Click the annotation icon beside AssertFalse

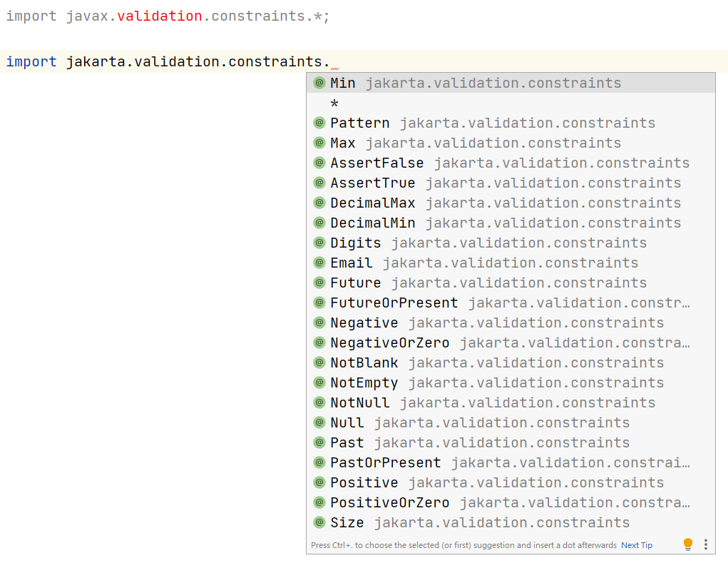tap(319, 163)
